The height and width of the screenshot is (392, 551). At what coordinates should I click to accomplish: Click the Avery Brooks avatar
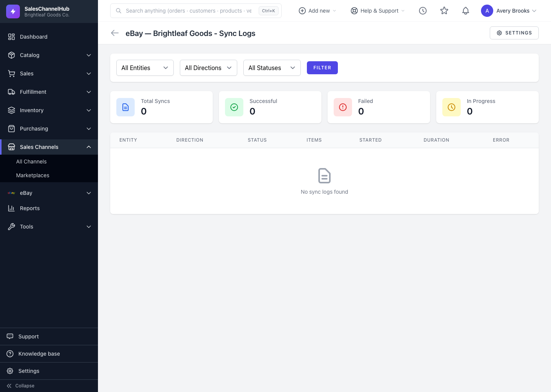click(x=487, y=11)
